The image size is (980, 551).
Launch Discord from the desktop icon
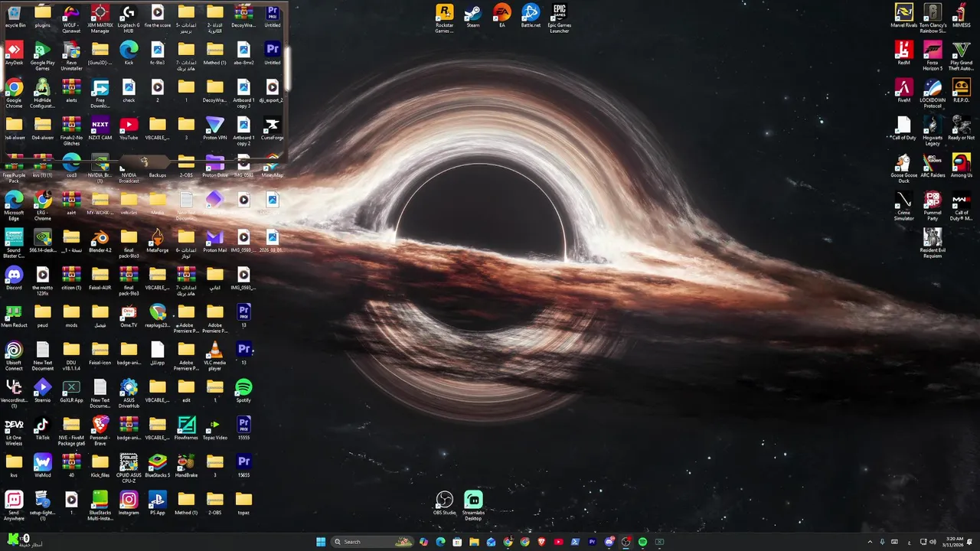[x=14, y=279]
